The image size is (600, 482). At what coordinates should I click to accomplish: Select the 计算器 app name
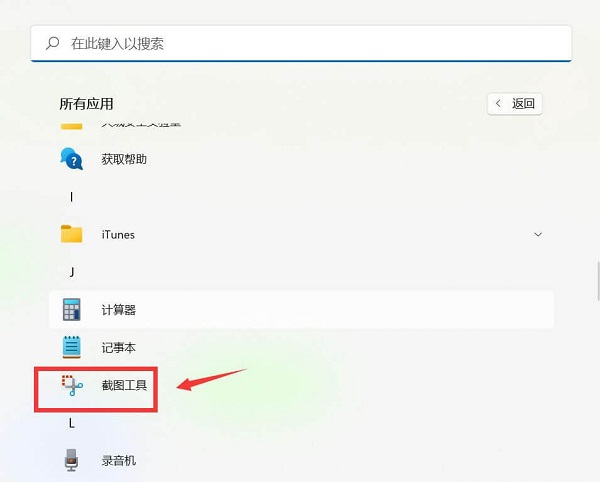pos(119,310)
